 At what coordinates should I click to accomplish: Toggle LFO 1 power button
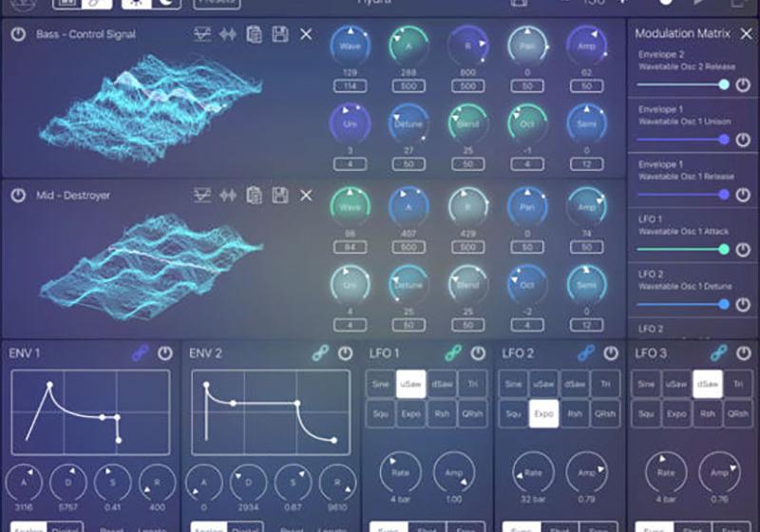coord(478,353)
